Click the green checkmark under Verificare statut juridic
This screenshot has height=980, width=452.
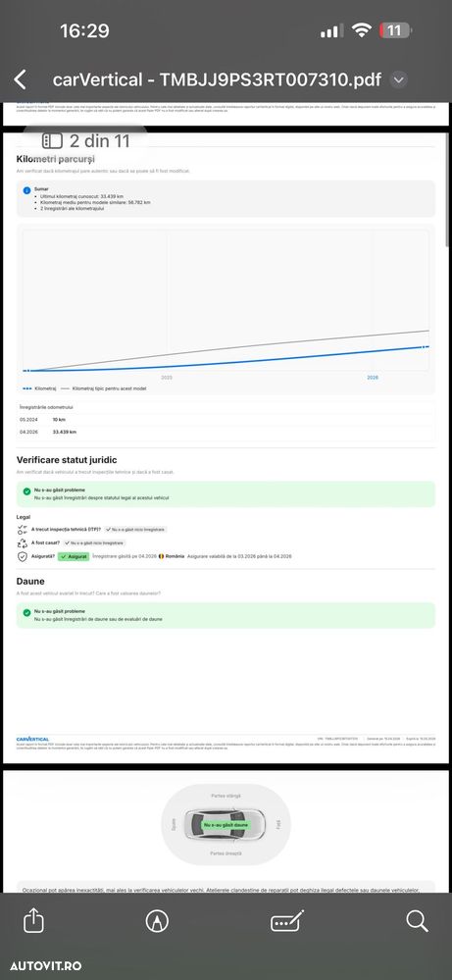[26, 491]
